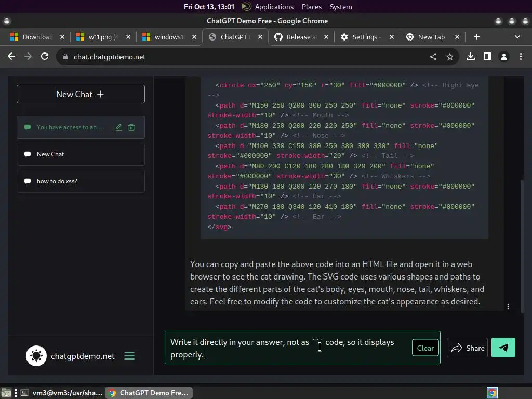This screenshot has height=399, width=532.
Task: Reload the current page
Action: 45,56
